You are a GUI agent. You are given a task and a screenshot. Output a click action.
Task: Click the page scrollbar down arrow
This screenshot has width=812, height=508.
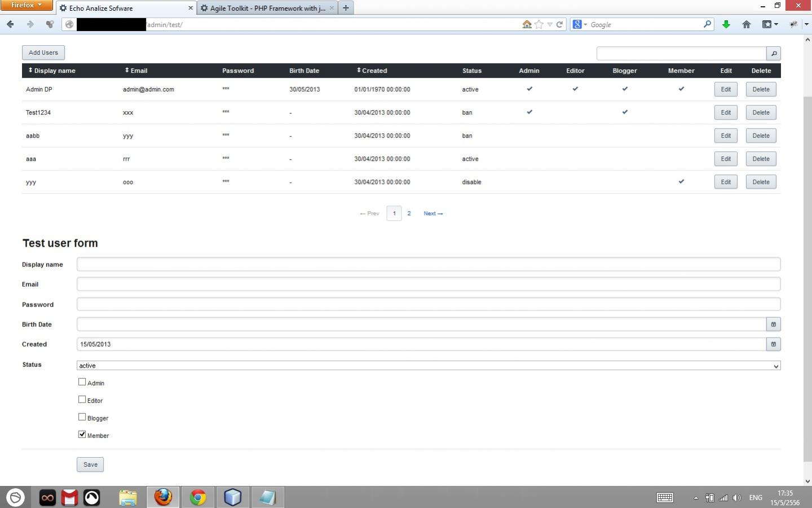(x=807, y=481)
